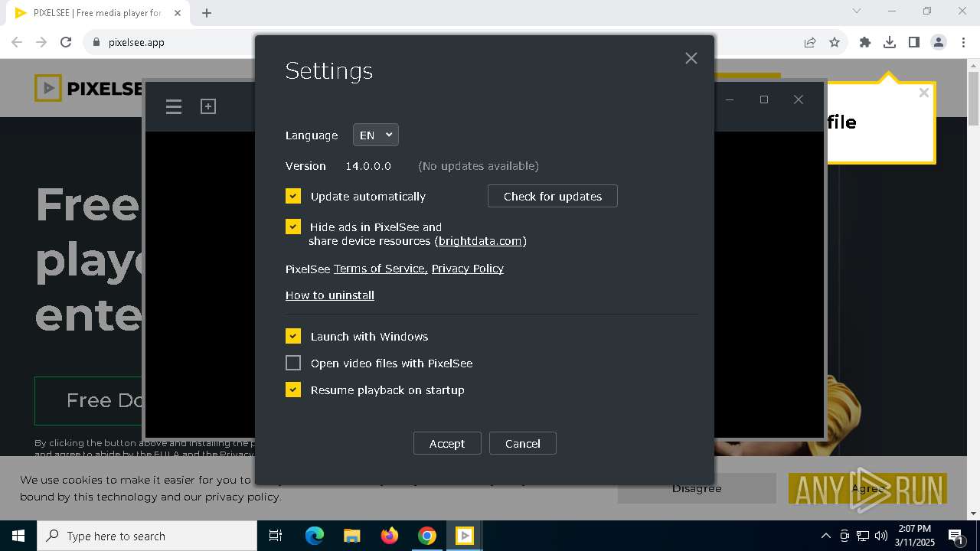Open the network icon in system tray
980x551 pixels.
[863, 536]
